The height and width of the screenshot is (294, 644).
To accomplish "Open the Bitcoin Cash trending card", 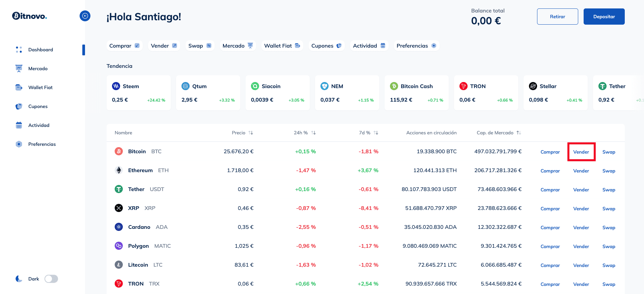I will 416,93.
